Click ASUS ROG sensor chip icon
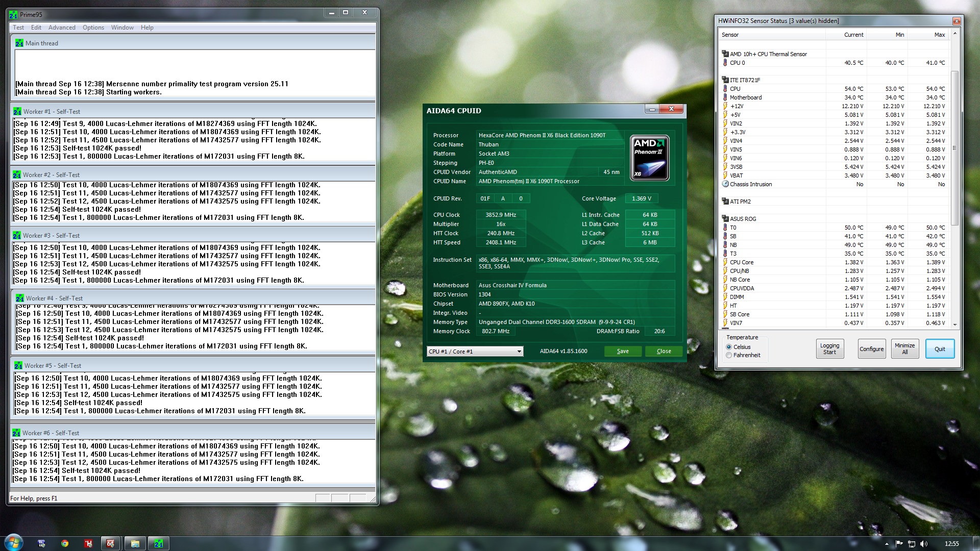Viewport: 980px width, 551px height. pyautogui.click(x=725, y=218)
